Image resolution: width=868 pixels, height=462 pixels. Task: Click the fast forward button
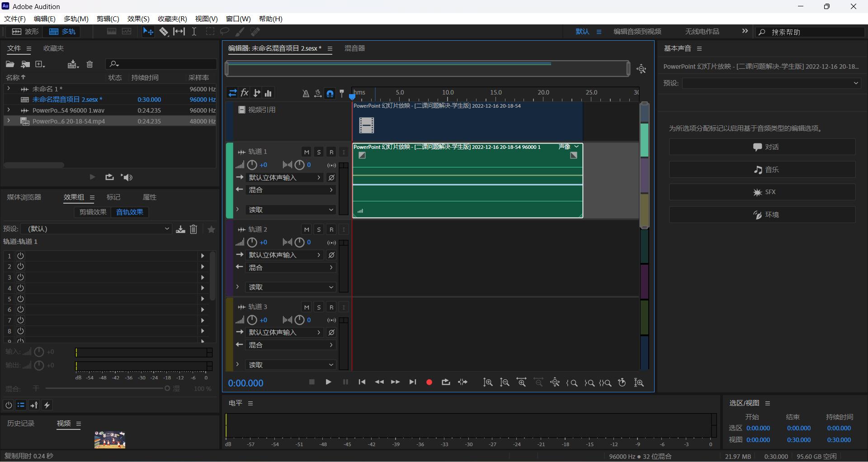395,382
